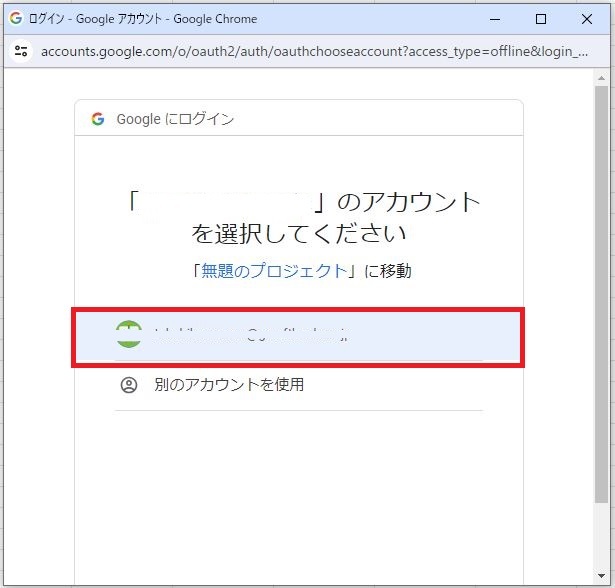
Task: Click the scrollbar down arrow
Action: click(x=601, y=575)
